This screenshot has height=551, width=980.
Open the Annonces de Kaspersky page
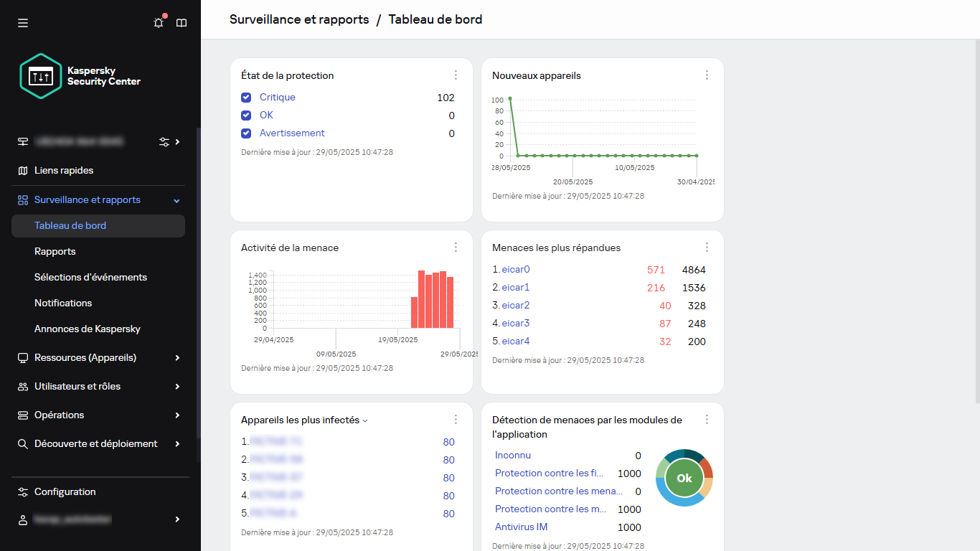(88, 329)
